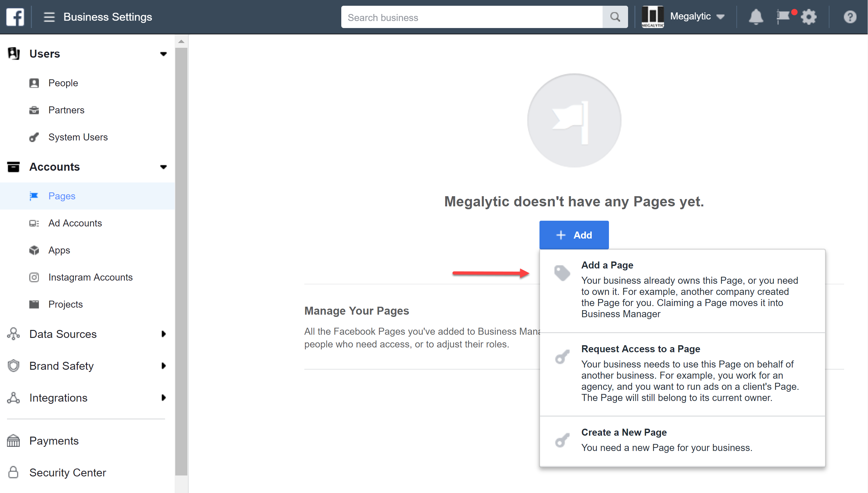Click the Pages icon in sidebar

point(34,196)
